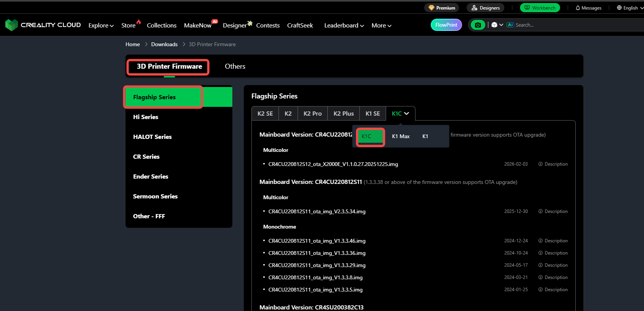The width and height of the screenshot is (644, 311).
Task: Click in the Search input field
Action: (572, 25)
